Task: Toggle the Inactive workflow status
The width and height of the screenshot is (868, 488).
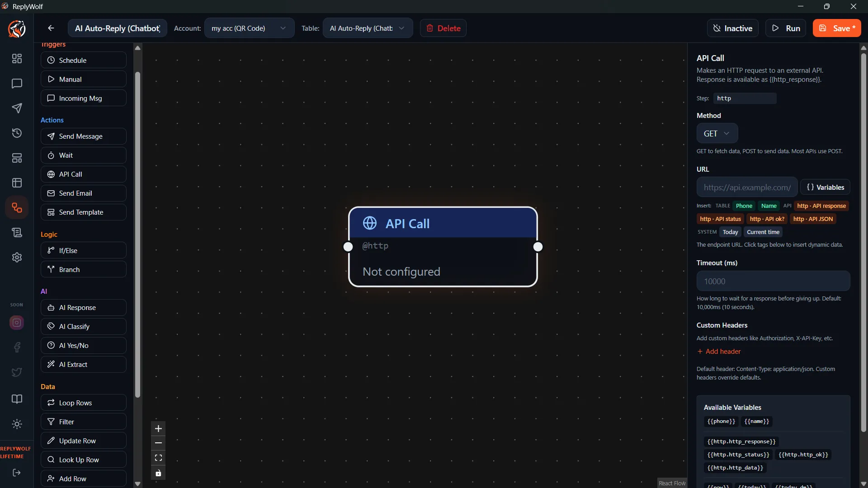Action: point(733,28)
